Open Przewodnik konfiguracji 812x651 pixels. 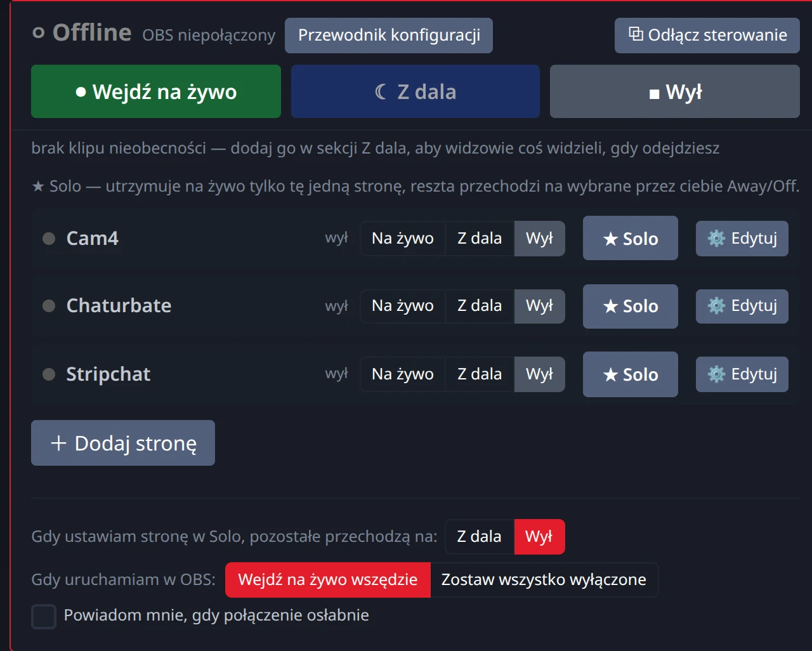tap(389, 36)
